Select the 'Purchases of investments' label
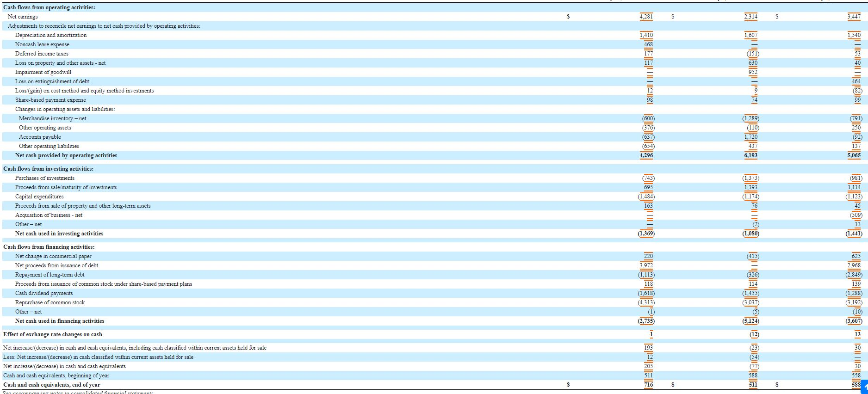 tap(45, 178)
